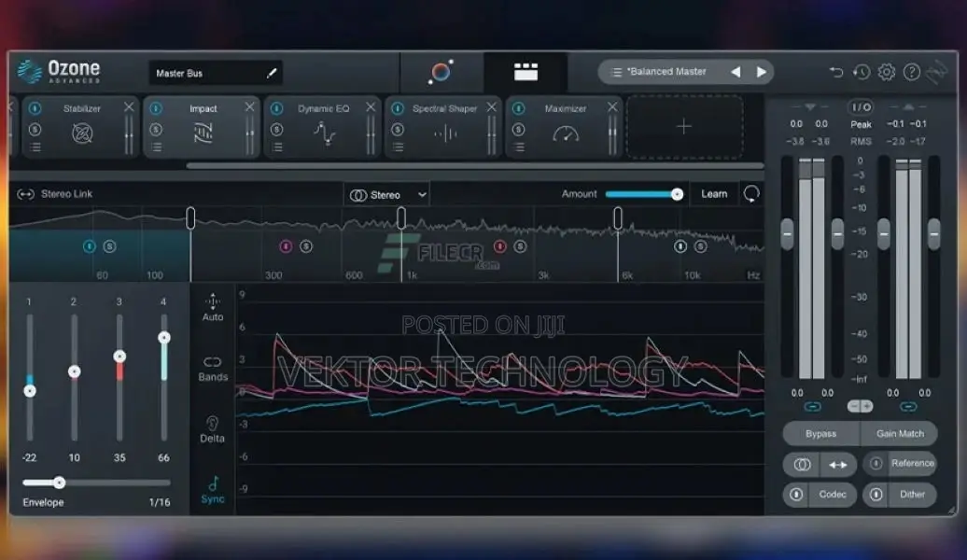Toggle Spectral Shaper module power
Image resolution: width=967 pixels, height=560 pixels.
tap(398, 108)
